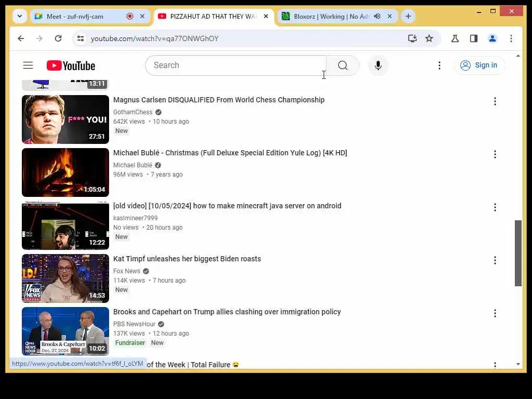Reload the current page

pos(58,38)
